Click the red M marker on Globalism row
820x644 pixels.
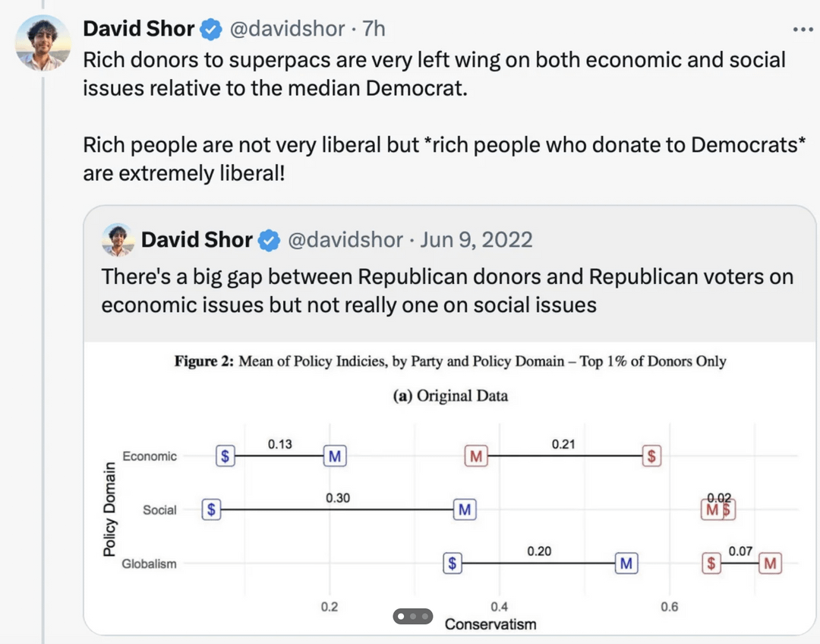771,563
